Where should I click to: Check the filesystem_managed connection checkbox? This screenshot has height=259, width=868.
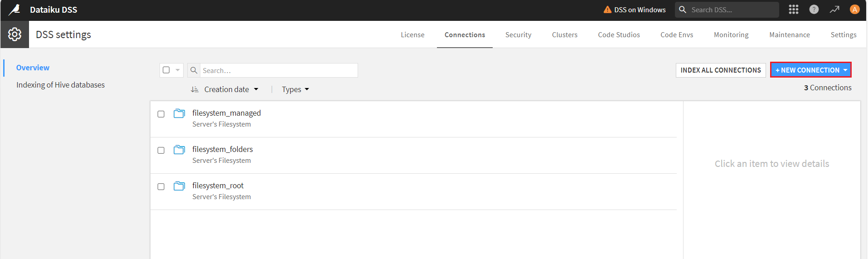point(161,114)
